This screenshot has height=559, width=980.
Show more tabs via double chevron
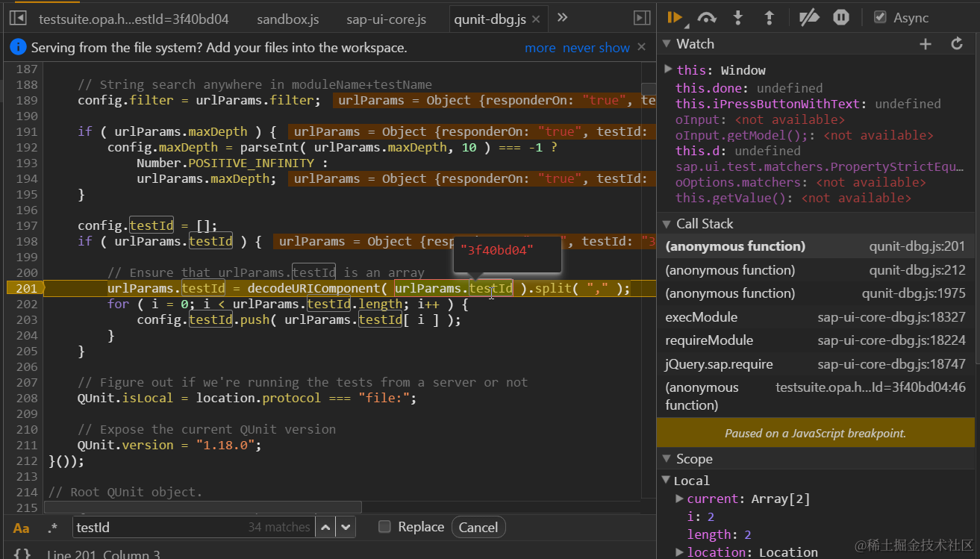(x=563, y=18)
